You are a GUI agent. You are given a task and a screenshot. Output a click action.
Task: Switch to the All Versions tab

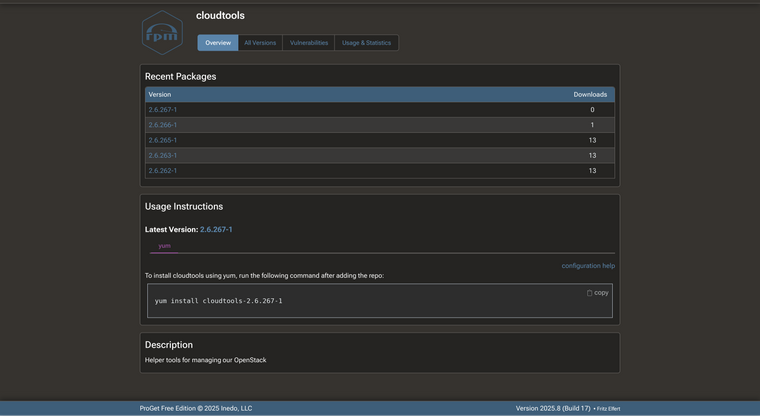pyautogui.click(x=260, y=43)
